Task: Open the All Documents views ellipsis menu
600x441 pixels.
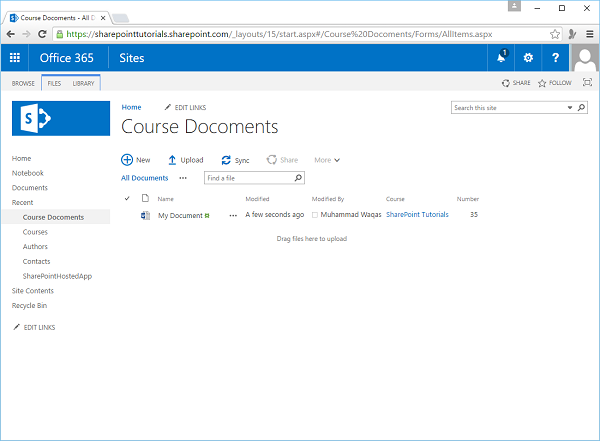Action: (183, 178)
